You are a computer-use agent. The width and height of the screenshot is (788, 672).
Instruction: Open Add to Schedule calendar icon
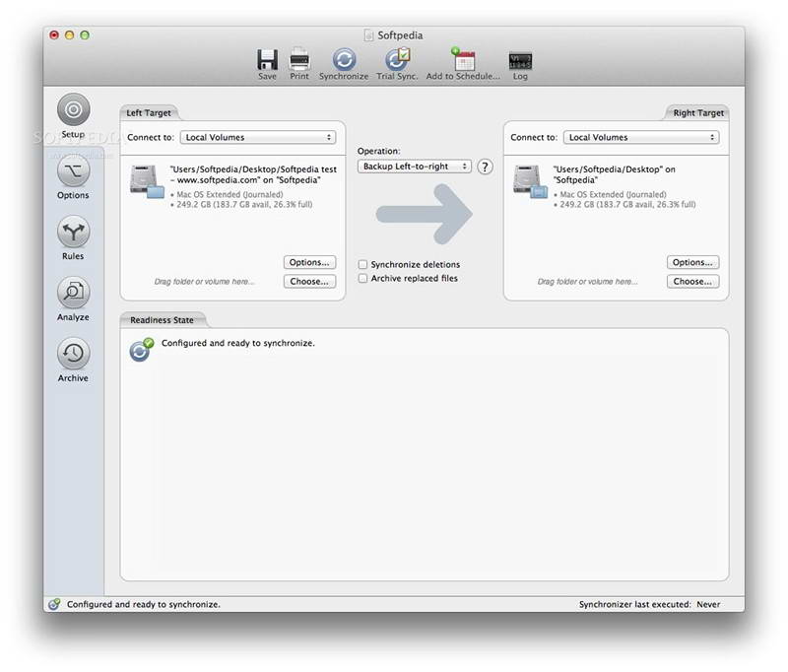click(x=463, y=59)
